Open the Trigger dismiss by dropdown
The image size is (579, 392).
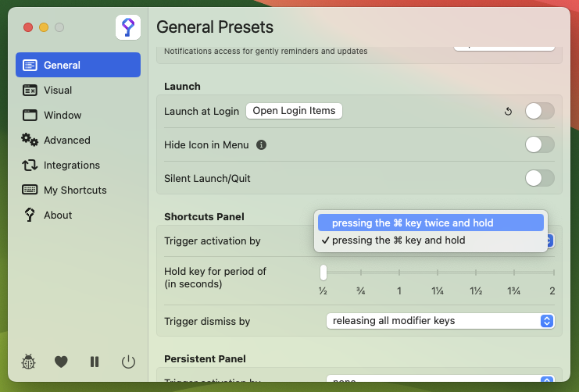pos(440,321)
